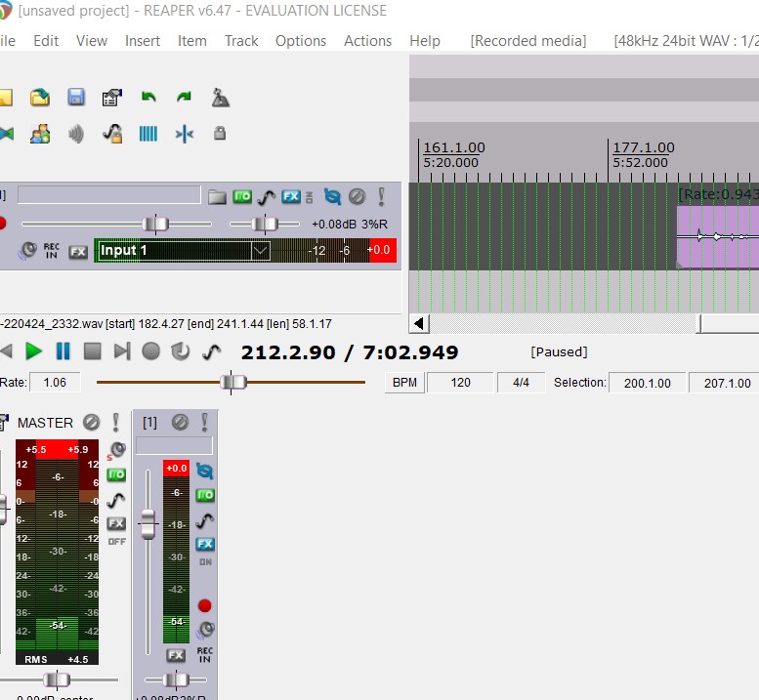The width and height of the screenshot is (759, 700).
Task: Undo last action with green arrow
Action: pos(148,98)
